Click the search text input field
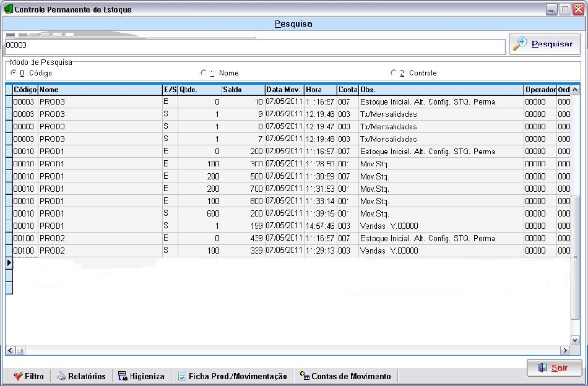Image resolution: width=588 pixels, height=386 pixels. tap(254, 46)
